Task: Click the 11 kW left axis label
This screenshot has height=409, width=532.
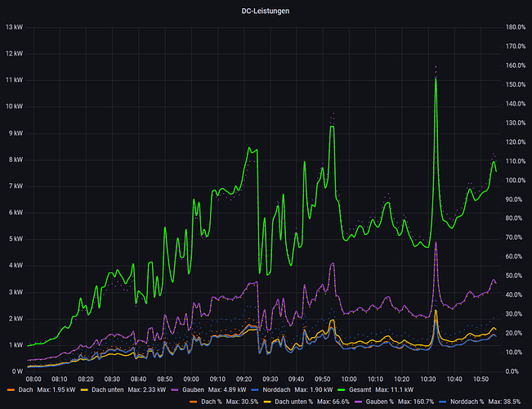Action: pyautogui.click(x=14, y=80)
